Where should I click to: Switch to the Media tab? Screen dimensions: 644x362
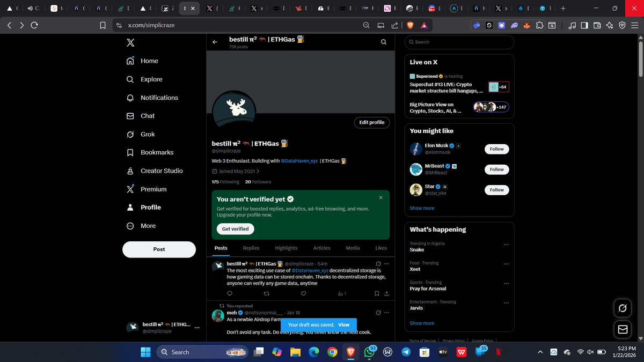tap(353, 248)
